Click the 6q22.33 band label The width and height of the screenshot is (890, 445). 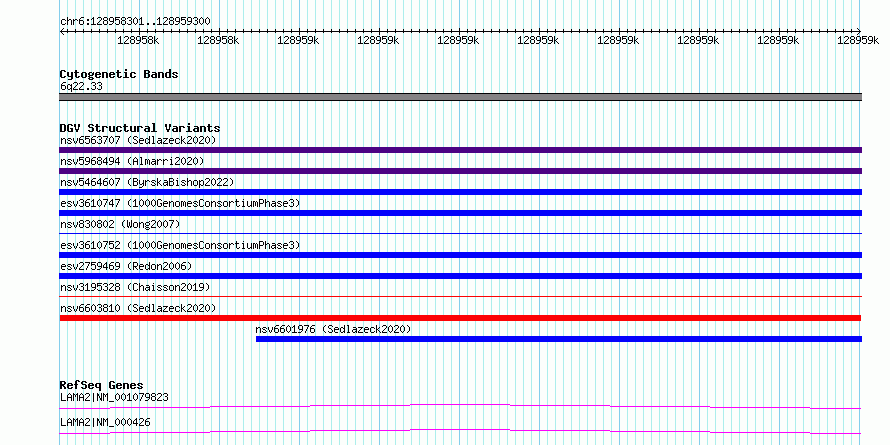click(x=81, y=87)
